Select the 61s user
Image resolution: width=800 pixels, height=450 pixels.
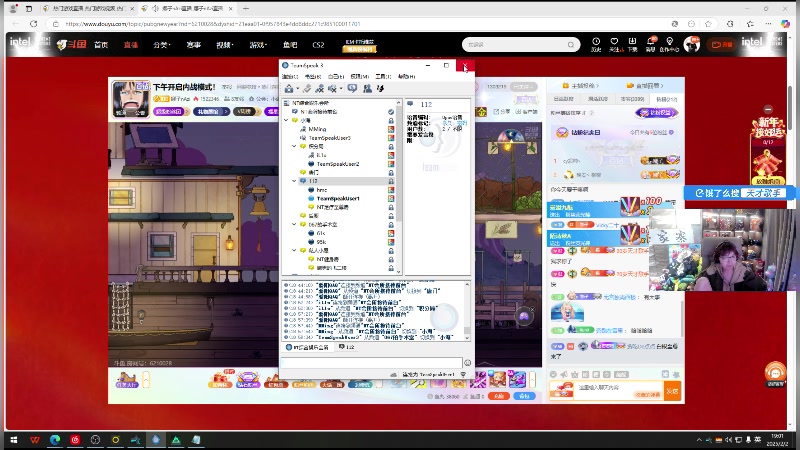pyautogui.click(x=321, y=233)
